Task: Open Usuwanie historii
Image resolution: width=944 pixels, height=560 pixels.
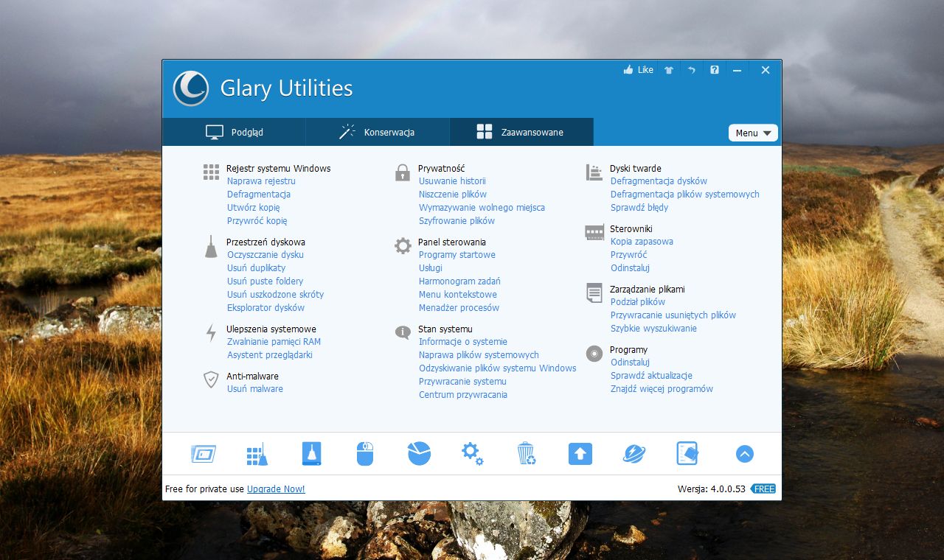Action: click(452, 181)
